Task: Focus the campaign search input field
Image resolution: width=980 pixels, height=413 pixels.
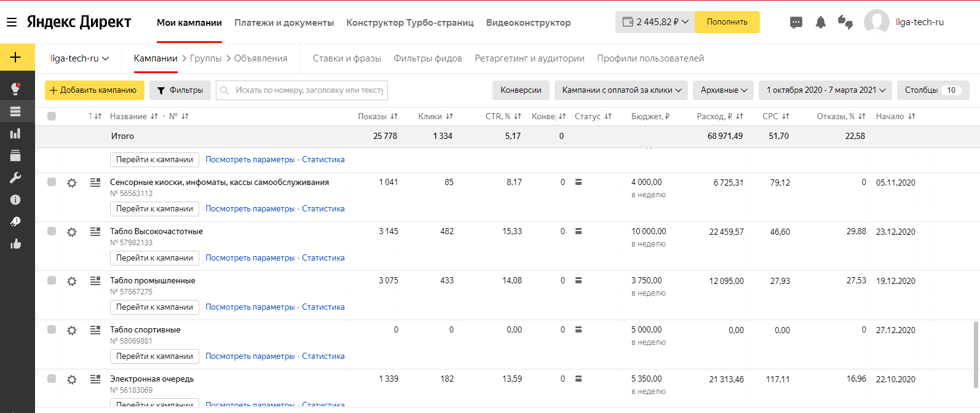Action: tap(302, 90)
